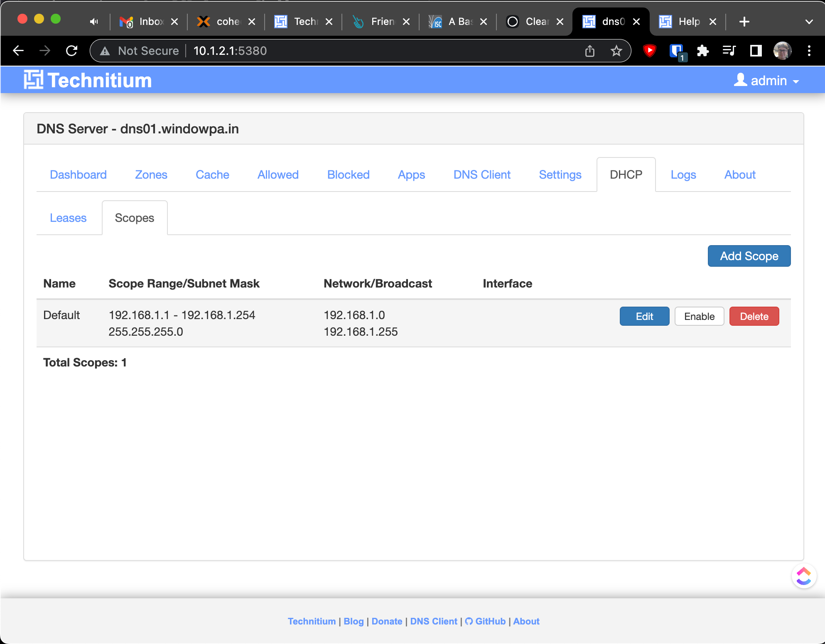Delete the Default scope

tap(754, 317)
